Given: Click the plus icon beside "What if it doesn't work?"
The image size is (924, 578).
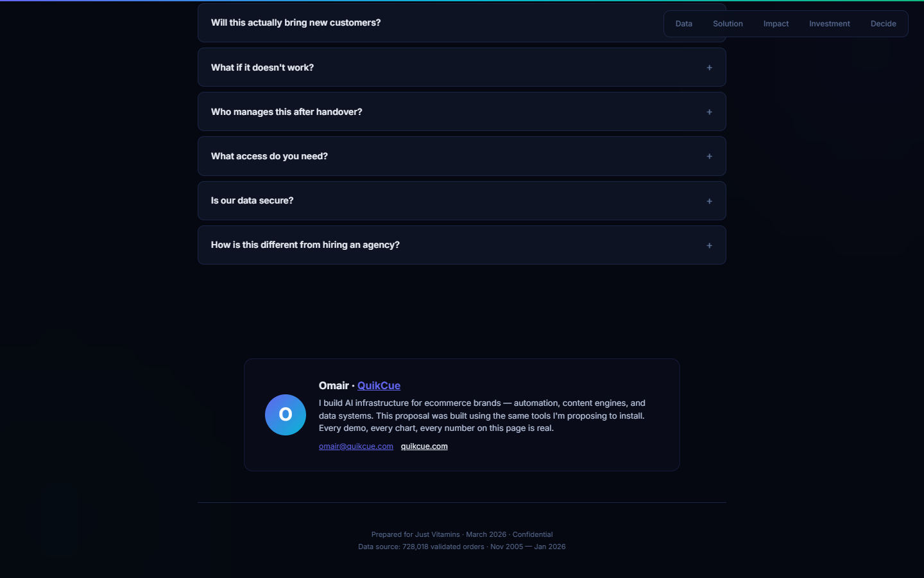Looking at the screenshot, I should tap(709, 67).
